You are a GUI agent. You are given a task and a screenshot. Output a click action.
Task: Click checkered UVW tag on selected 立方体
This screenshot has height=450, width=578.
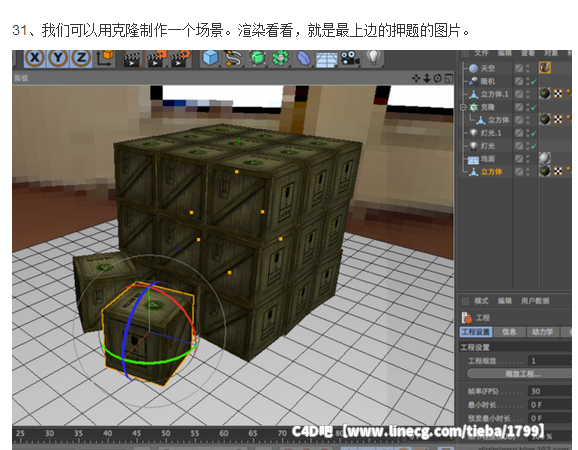point(558,171)
